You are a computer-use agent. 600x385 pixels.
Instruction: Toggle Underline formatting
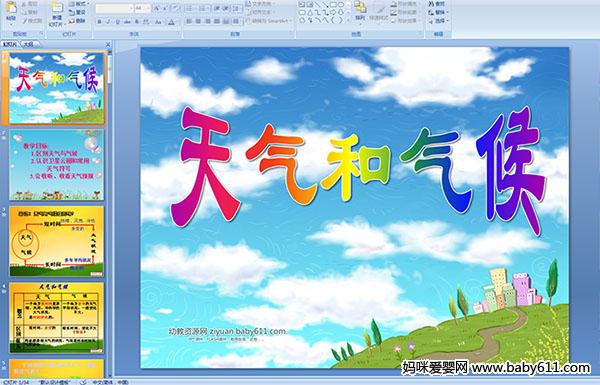[117, 22]
